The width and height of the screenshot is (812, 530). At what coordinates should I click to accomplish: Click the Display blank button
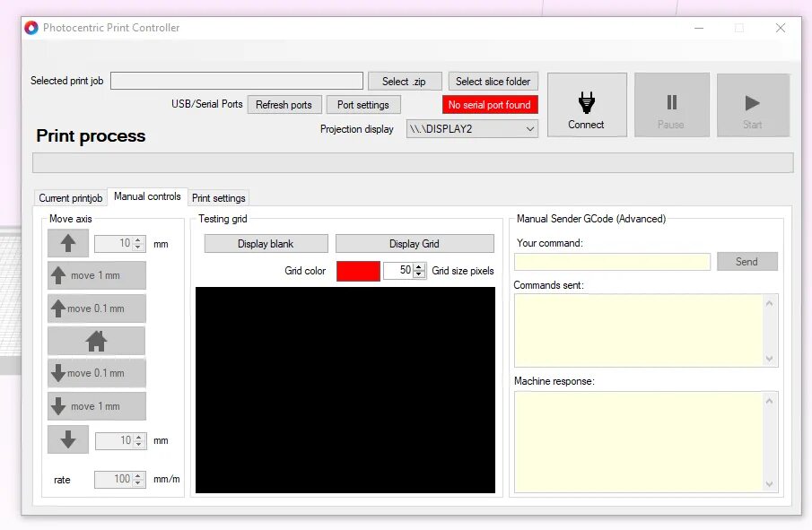266,244
